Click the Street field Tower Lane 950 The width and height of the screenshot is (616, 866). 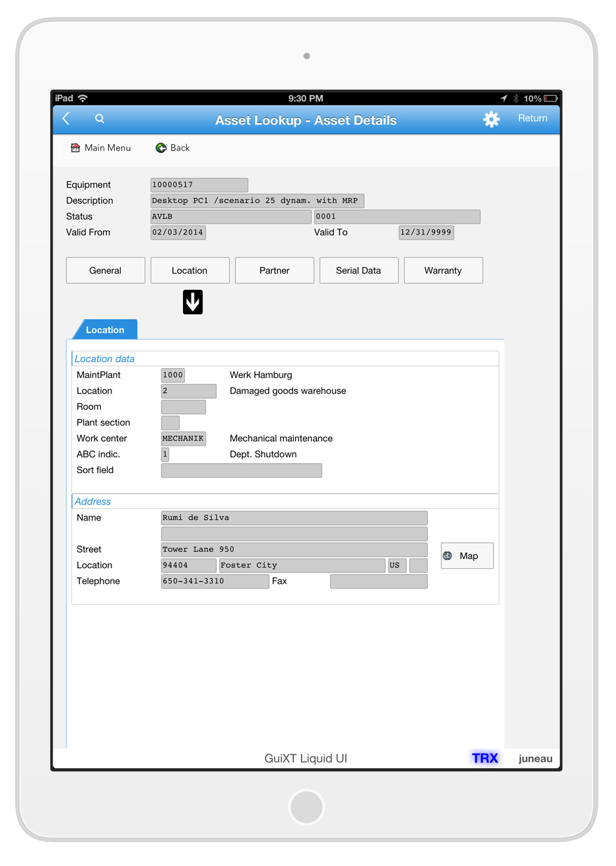pos(294,549)
